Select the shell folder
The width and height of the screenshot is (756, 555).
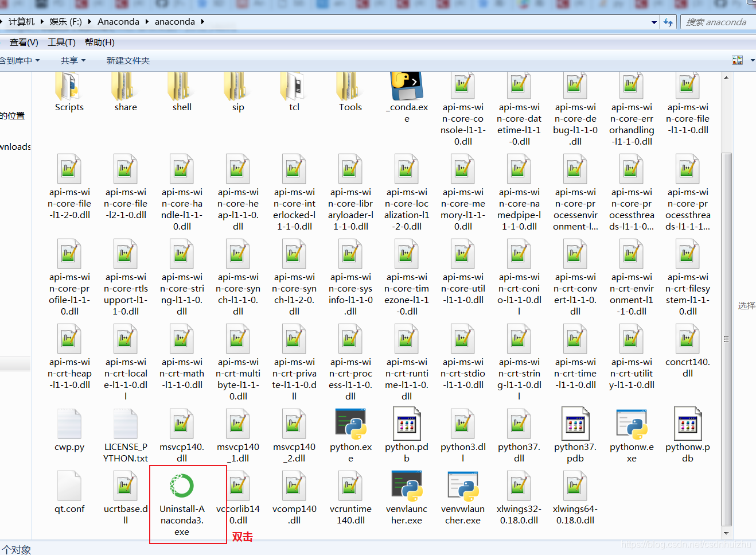(x=182, y=86)
